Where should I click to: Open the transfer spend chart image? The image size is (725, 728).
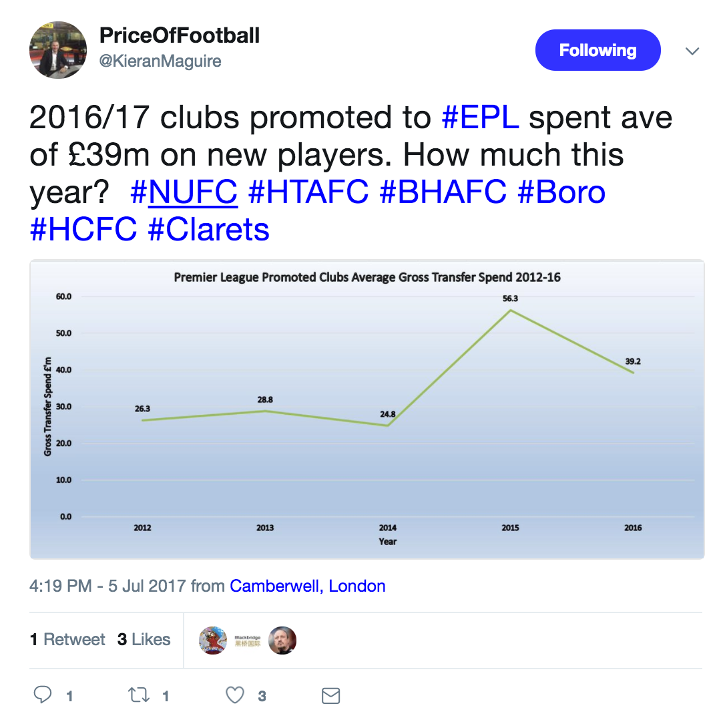[x=367, y=409]
